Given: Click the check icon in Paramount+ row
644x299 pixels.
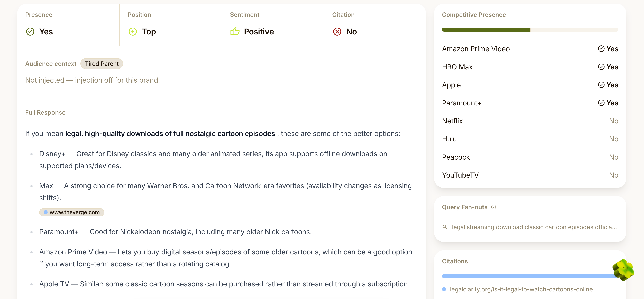Looking at the screenshot, I should coord(601,103).
